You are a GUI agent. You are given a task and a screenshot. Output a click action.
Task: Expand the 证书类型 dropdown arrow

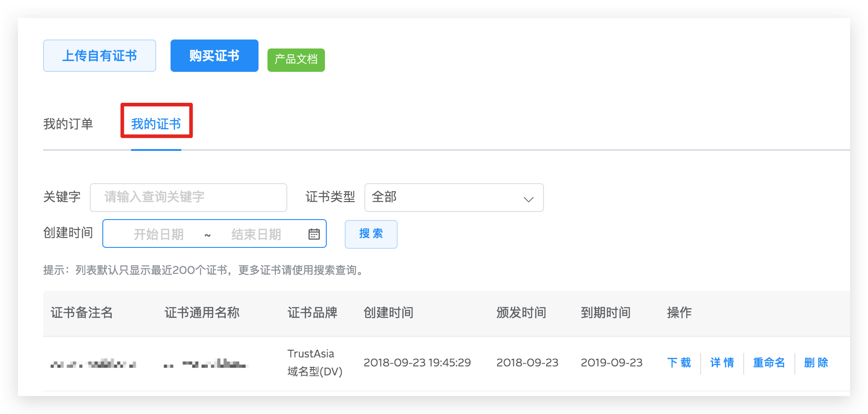click(528, 198)
